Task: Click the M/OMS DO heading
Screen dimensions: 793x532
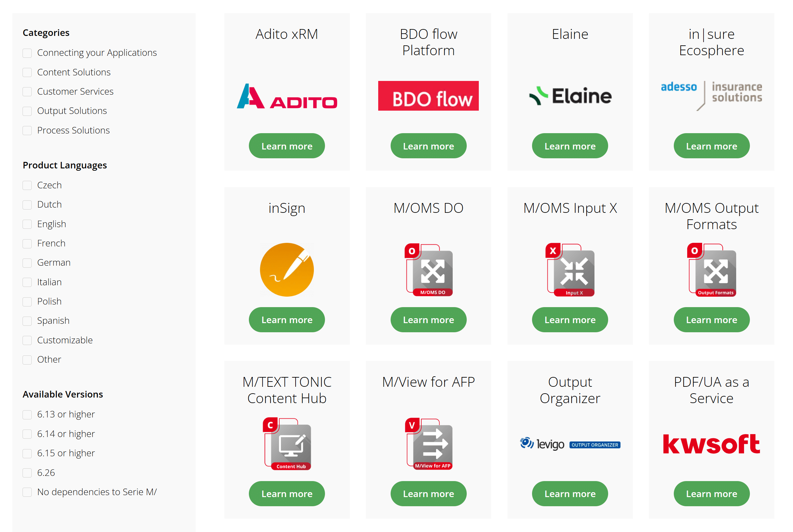Action: pos(429,208)
